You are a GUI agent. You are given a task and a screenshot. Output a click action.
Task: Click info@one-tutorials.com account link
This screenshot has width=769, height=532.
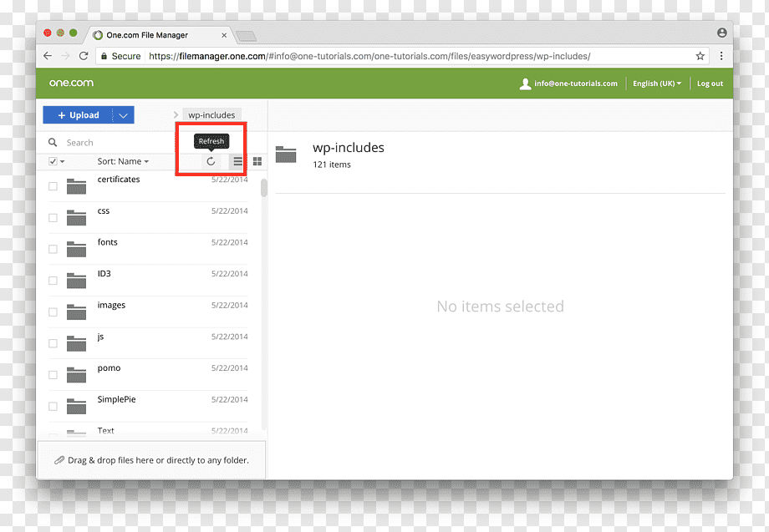[x=575, y=84]
